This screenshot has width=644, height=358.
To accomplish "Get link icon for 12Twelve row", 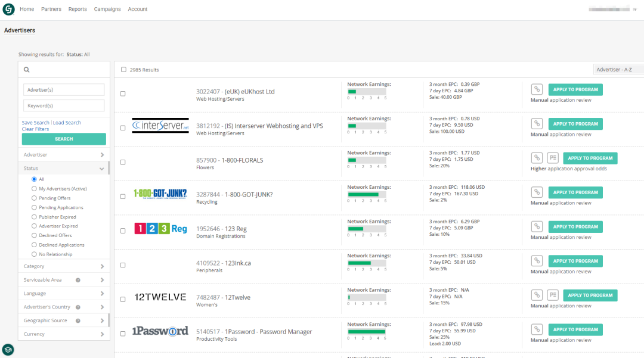I will click(x=537, y=295).
